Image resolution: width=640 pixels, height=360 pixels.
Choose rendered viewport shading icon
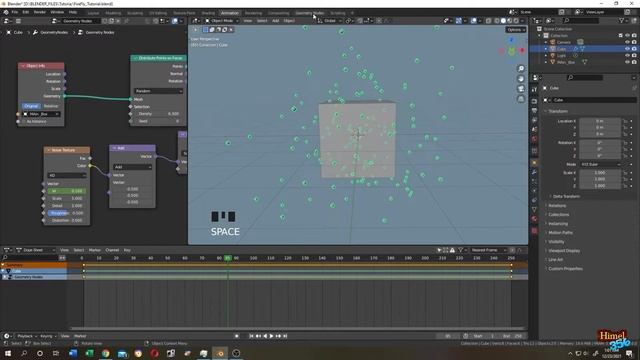pos(516,21)
